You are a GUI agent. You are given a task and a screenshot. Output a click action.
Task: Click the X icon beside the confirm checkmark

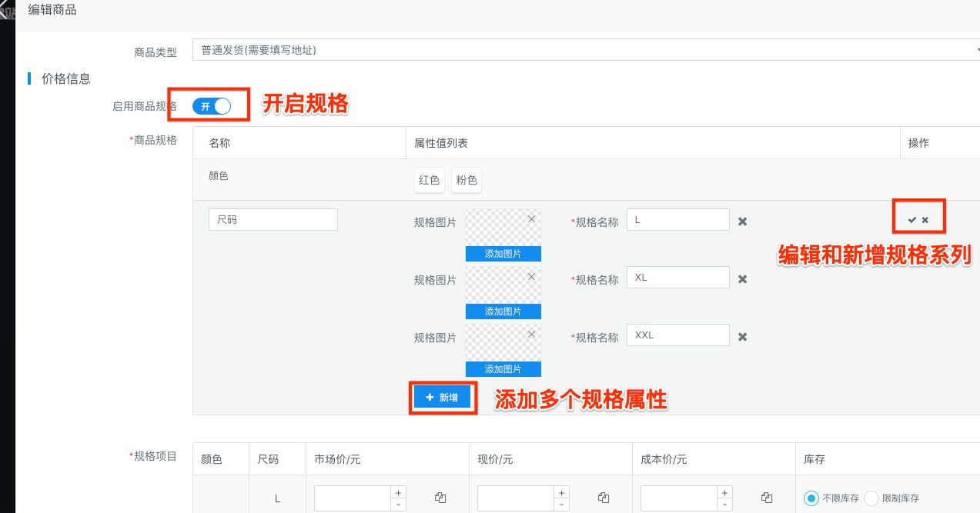tap(925, 220)
